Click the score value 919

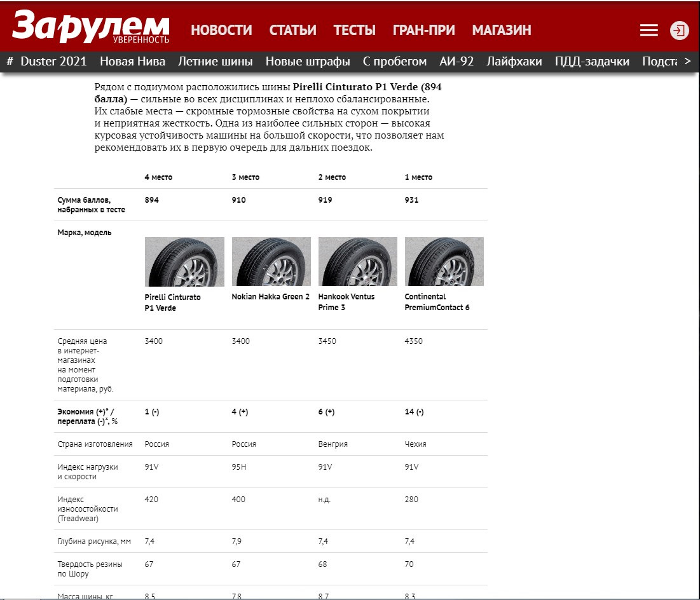(326, 200)
